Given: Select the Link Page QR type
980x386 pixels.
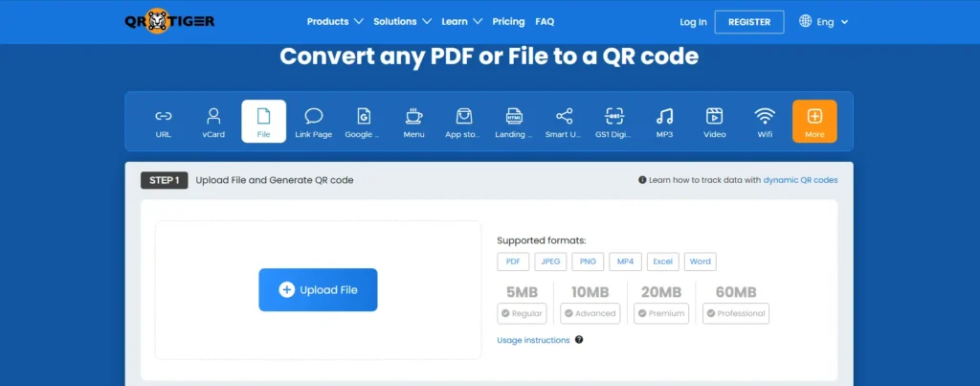Looking at the screenshot, I should 314,122.
